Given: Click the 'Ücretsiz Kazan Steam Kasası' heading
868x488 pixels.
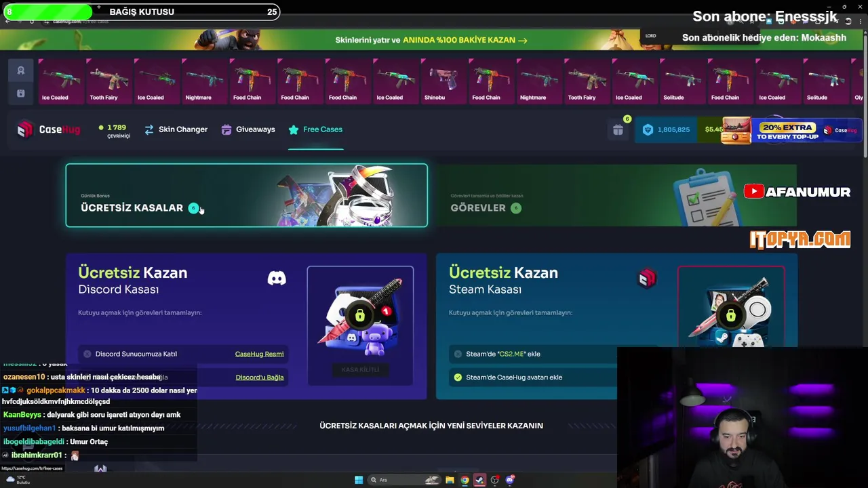Looking at the screenshot, I should coord(503,280).
